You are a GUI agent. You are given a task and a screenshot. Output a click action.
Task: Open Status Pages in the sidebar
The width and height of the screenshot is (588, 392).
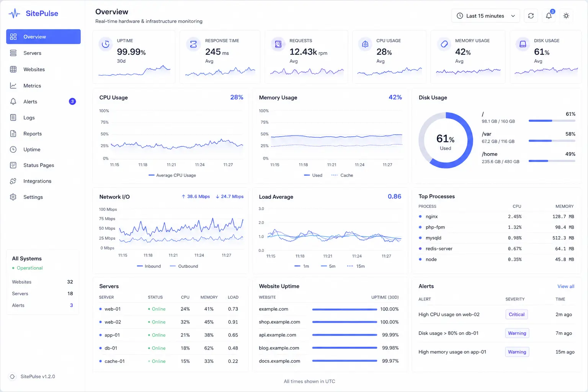click(43, 165)
